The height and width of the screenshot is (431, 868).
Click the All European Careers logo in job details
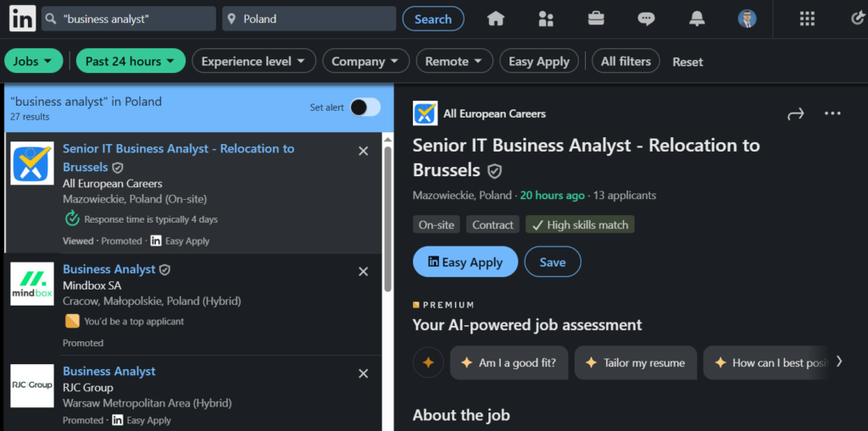coord(426,113)
